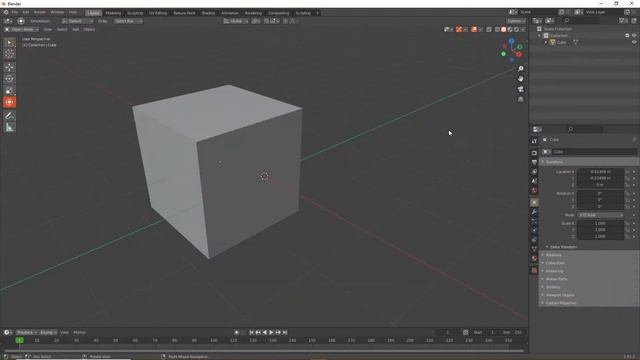Open the XYZ Euler rotation mode dropdown
Viewport: 640px width, 360px height.
coord(600,215)
